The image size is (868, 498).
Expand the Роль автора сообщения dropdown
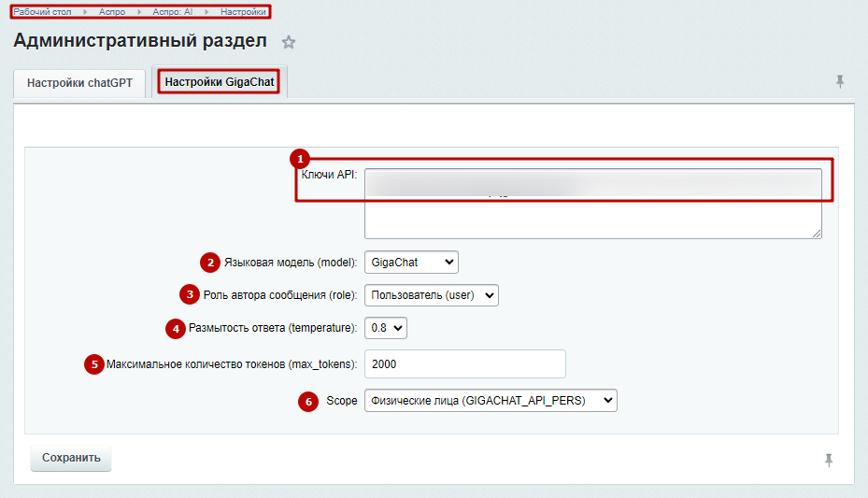pyautogui.click(x=432, y=295)
